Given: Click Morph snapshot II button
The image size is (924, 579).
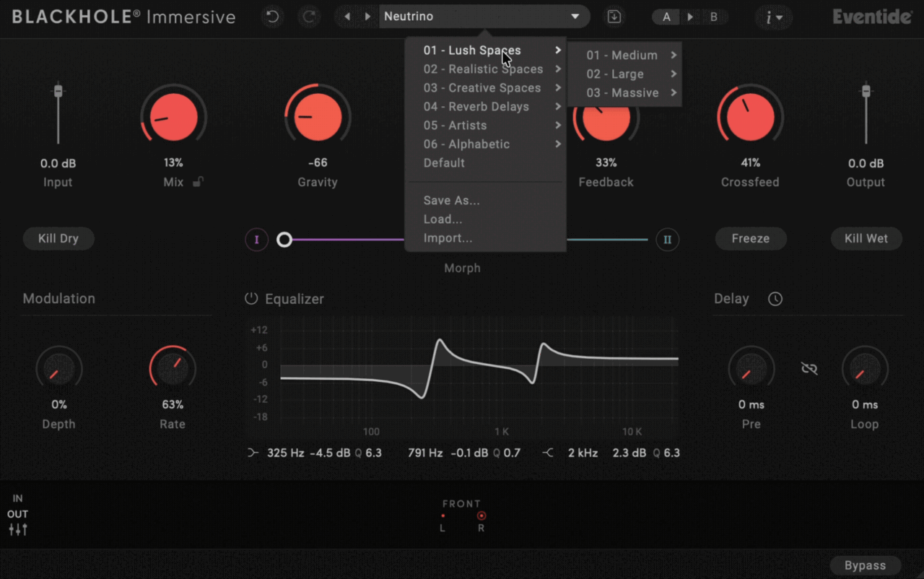Looking at the screenshot, I should (x=667, y=240).
